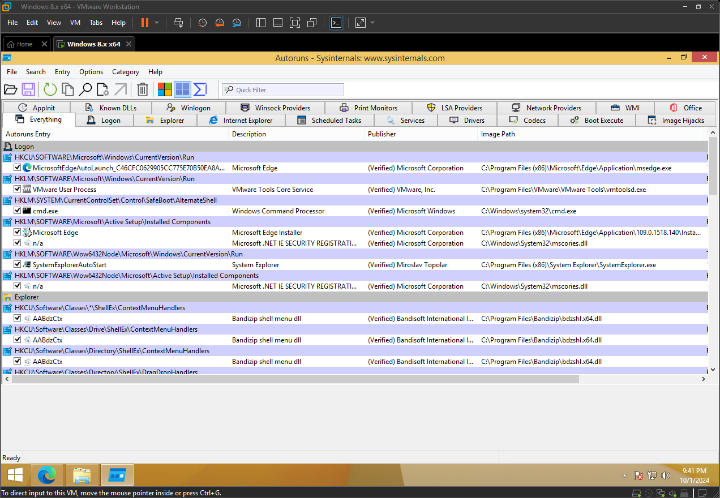Click VMware Send Ctrl+Alt+Del icon
The width and height of the screenshot is (720, 498).
pyautogui.click(x=179, y=22)
